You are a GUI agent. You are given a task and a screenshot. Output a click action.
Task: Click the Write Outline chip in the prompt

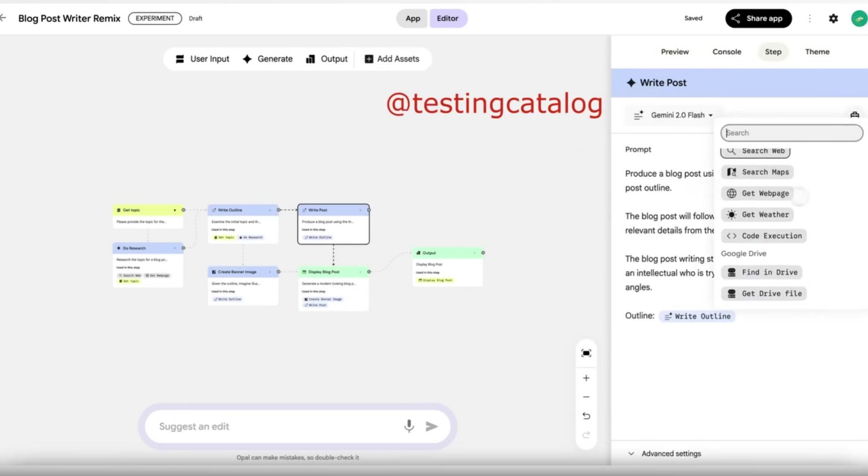tap(697, 316)
